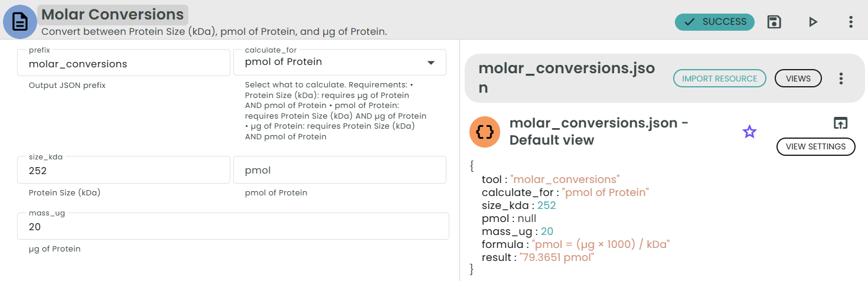Open the top-right three-dot task menu
The height and width of the screenshot is (281, 868).
tap(850, 22)
